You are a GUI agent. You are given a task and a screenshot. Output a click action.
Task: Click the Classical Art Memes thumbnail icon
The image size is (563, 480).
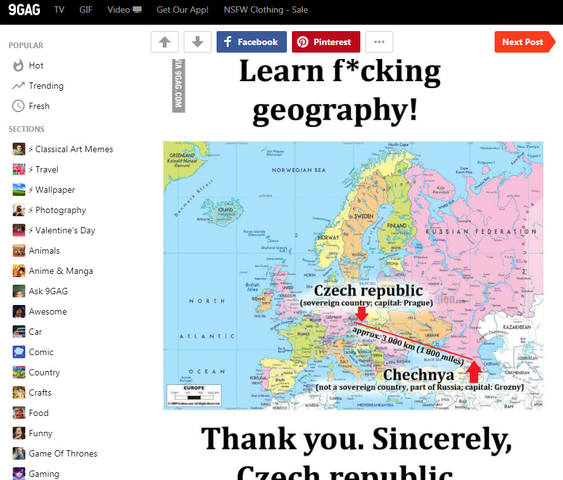click(x=19, y=149)
